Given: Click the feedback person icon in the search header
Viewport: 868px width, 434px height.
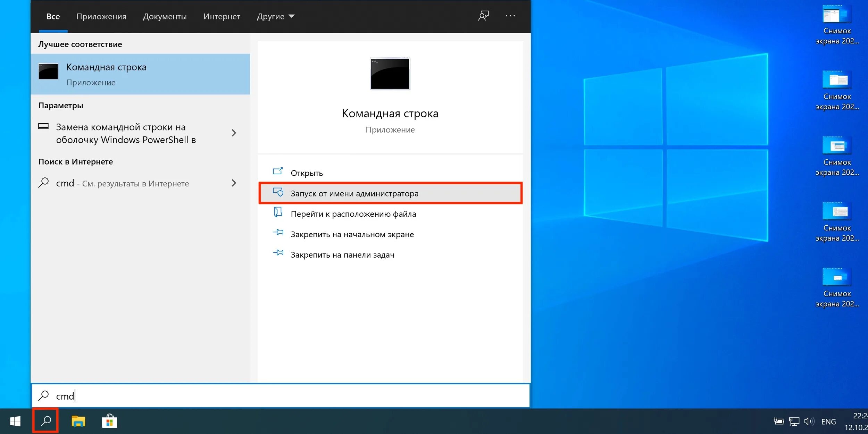Looking at the screenshot, I should 483,16.
